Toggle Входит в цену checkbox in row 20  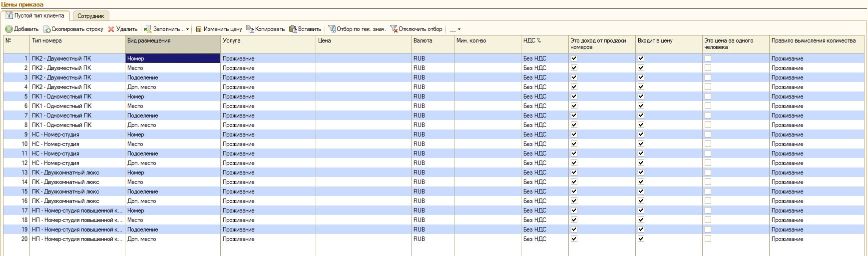[x=641, y=239]
